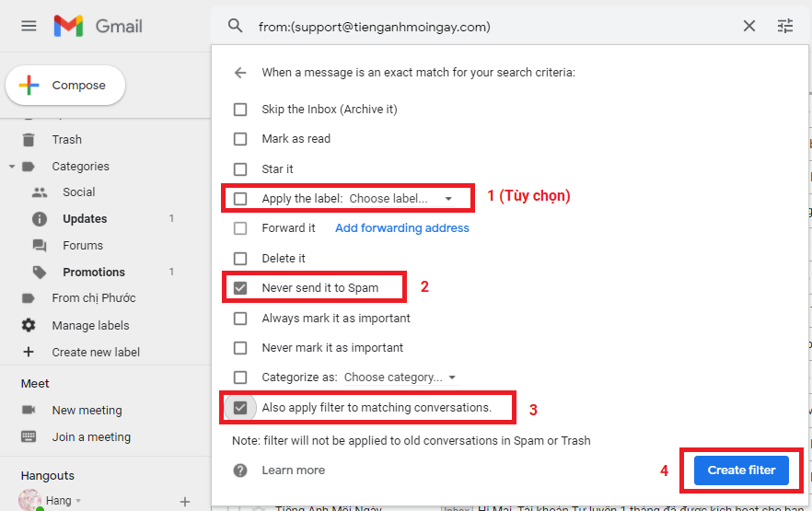Open the Choose category dropdown
Screen dimensions: 812x511
coord(400,377)
